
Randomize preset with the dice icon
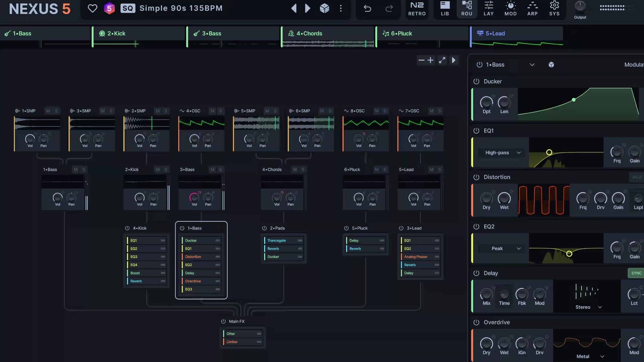click(x=324, y=8)
